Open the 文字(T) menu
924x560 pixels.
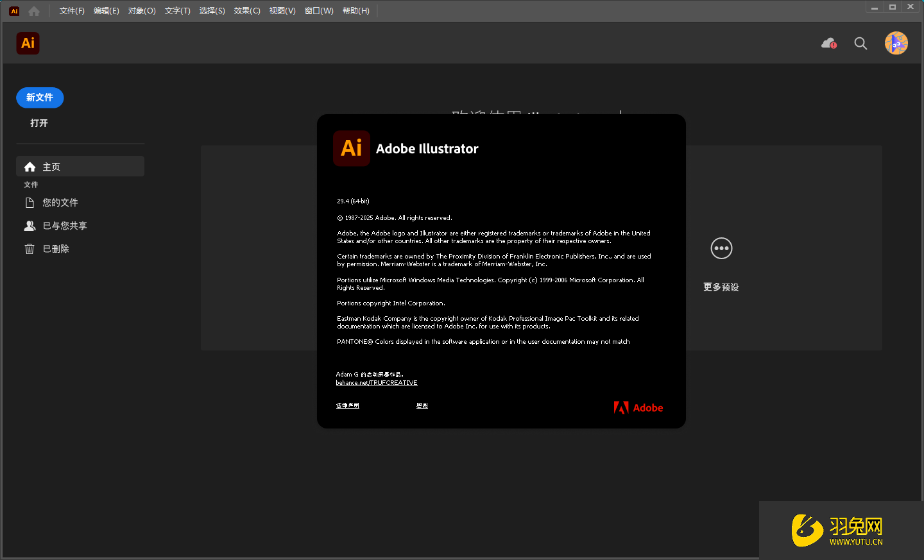click(x=178, y=11)
